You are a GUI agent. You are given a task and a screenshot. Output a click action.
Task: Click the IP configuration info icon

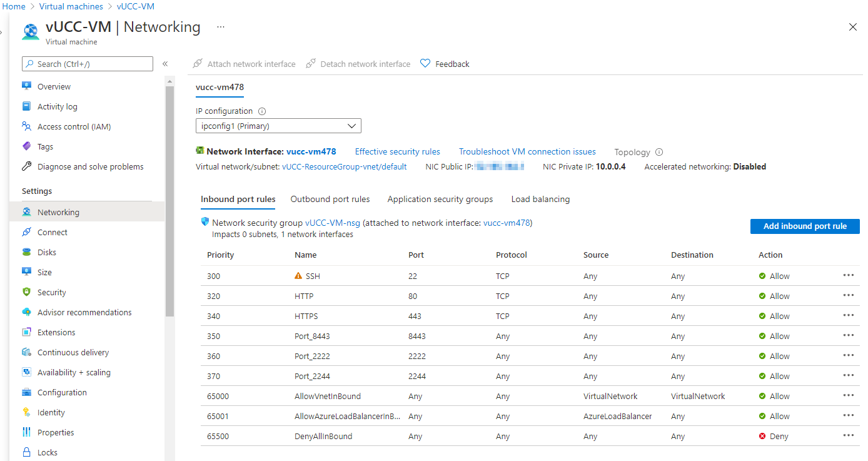[262, 111]
